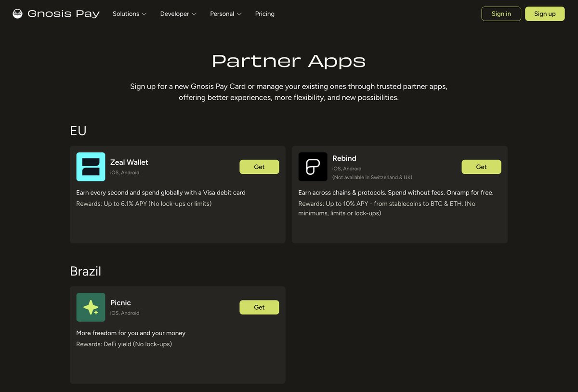The width and height of the screenshot is (578, 392).
Task: Click the Sign up button
Action: click(x=545, y=13)
